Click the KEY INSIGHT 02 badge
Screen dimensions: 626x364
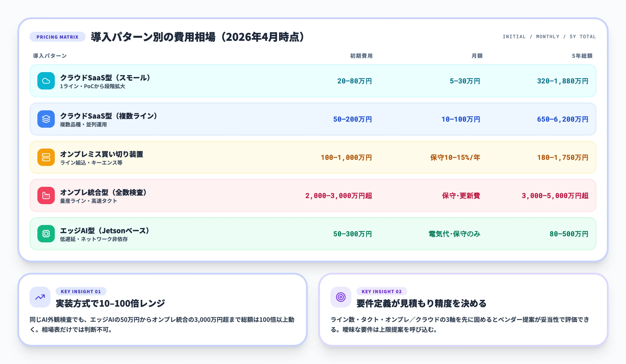point(381,291)
